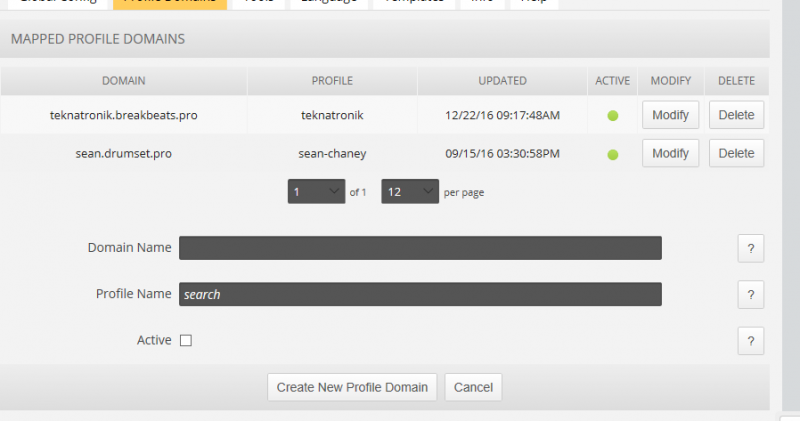Click the Profile Name search field
Image resolution: width=800 pixels, height=421 pixels.
coord(420,295)
